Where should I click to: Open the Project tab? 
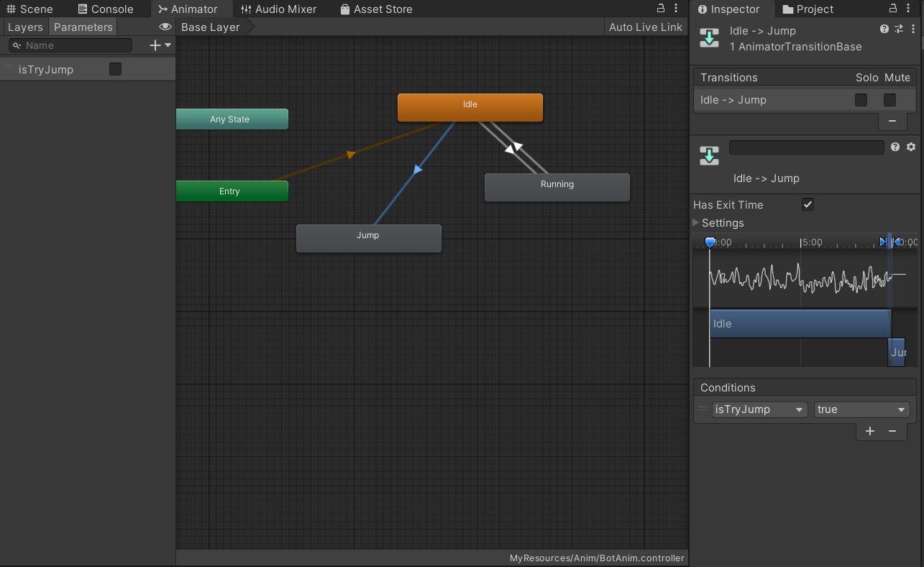point(808,9)
